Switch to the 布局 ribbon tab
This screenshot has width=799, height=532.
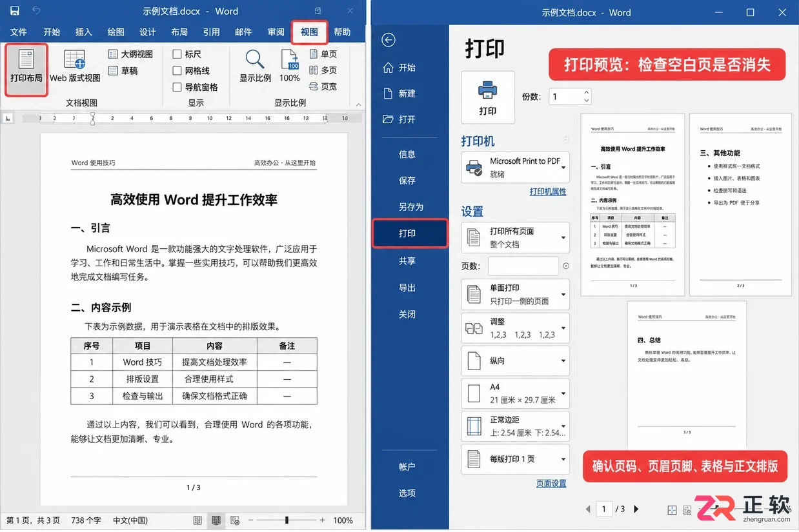[179, 32]
